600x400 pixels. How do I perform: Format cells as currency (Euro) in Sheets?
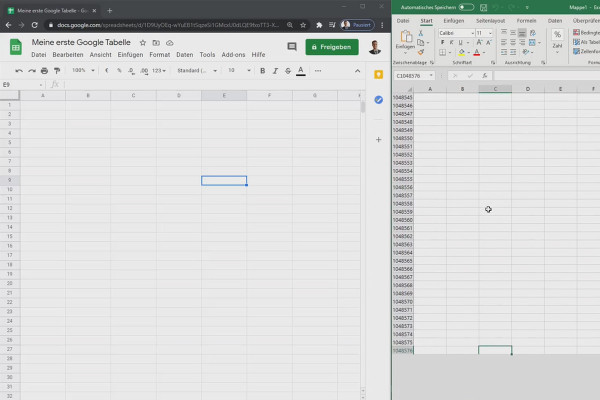(x=107, y=71)
